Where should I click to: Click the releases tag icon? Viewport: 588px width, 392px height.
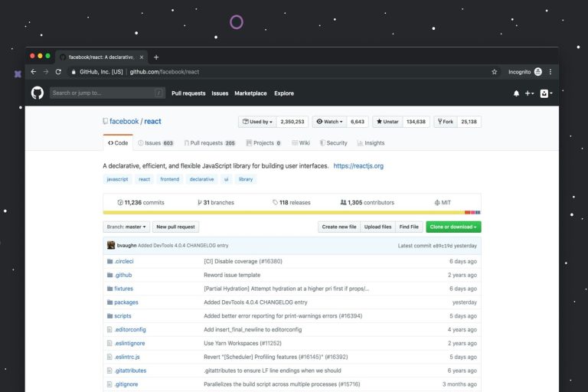coord(276,203)
